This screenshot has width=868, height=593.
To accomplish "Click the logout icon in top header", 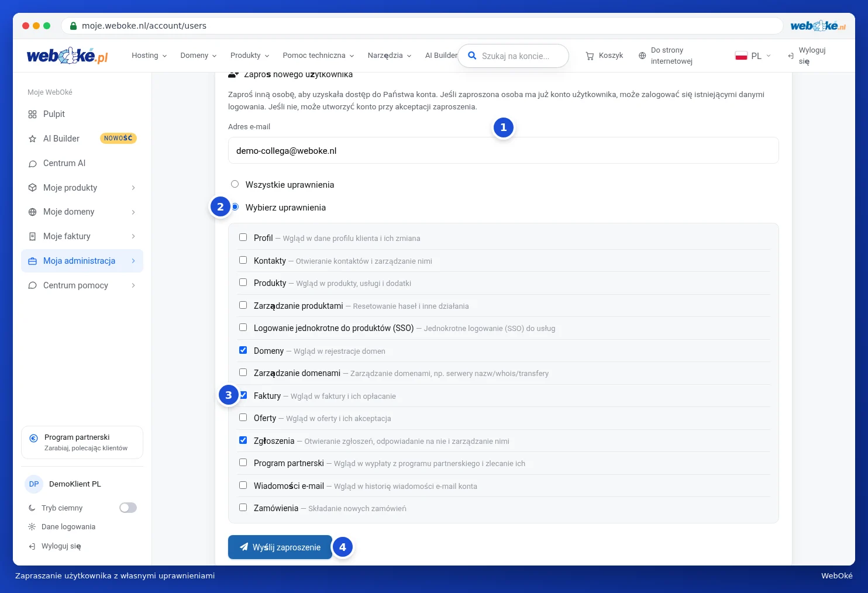I will [x=791, y=56].
